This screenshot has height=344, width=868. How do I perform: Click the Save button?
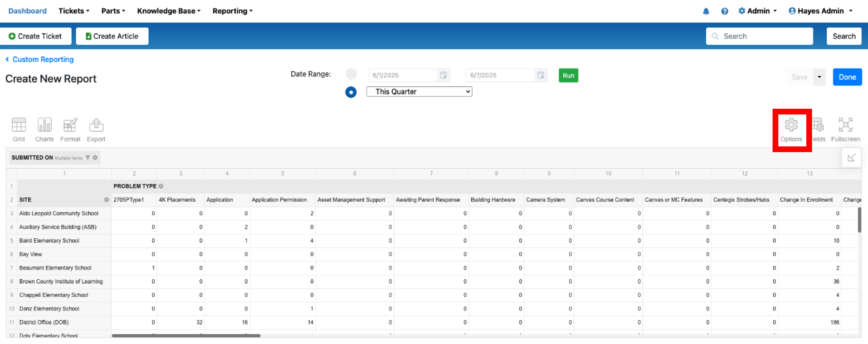click(x=799, y=77)
